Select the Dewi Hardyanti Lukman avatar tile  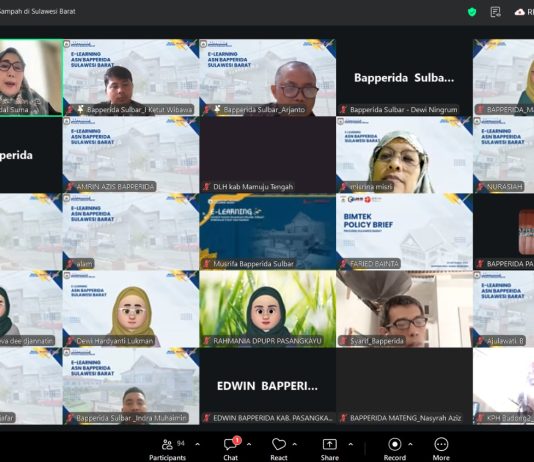(131, 309)
